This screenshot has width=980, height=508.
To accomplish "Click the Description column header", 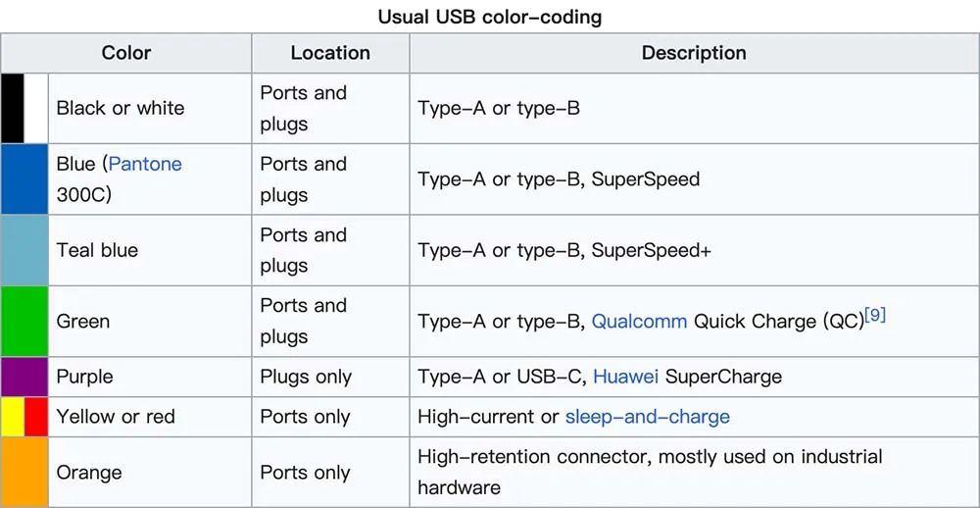I will tap(694, 53).
